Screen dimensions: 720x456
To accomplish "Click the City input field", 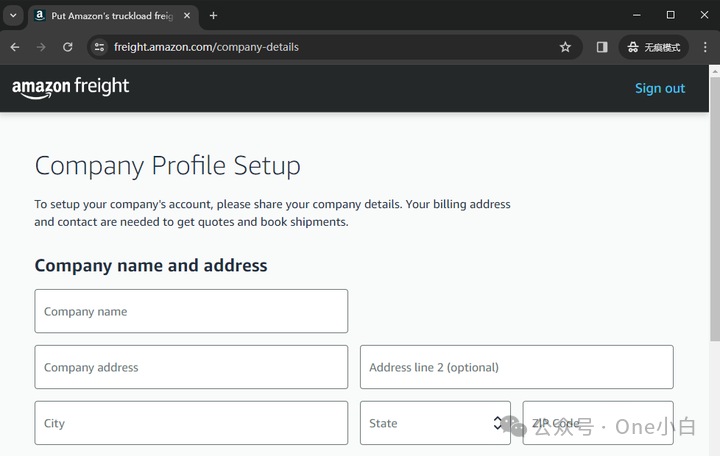I will click(191, 423).
